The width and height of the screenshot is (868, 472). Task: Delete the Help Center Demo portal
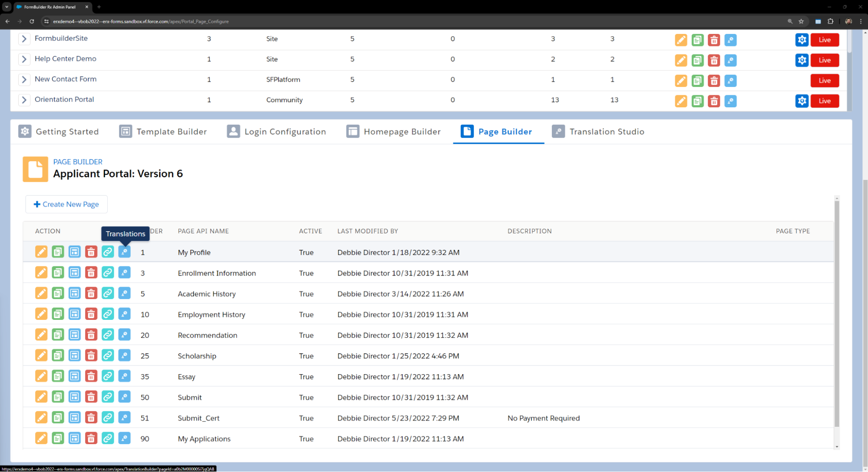pos(714,60)
